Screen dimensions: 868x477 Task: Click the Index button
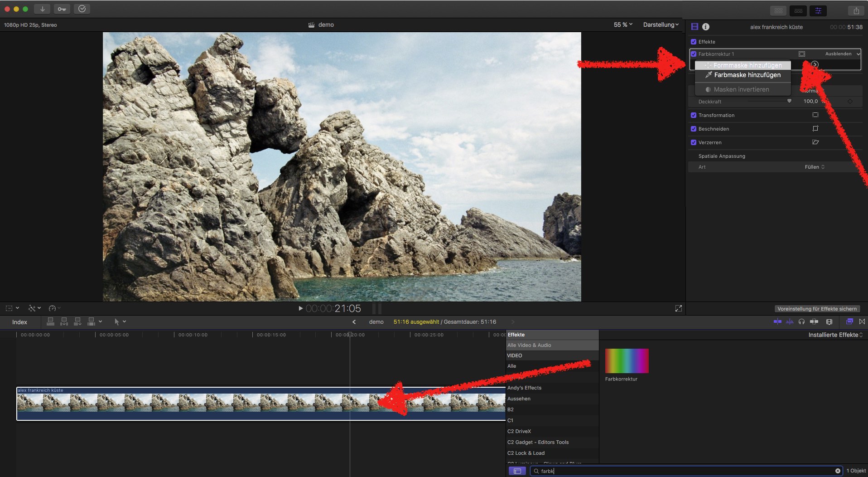pos(19,322)
